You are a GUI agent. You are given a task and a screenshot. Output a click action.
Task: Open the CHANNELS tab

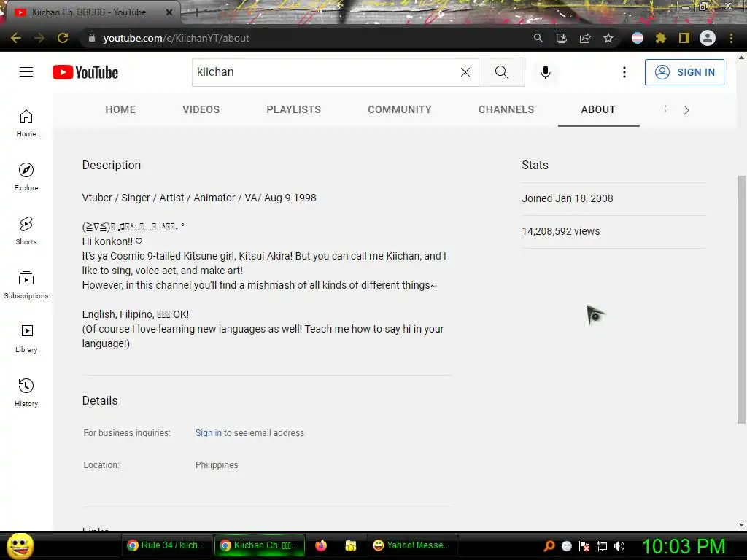506,109
